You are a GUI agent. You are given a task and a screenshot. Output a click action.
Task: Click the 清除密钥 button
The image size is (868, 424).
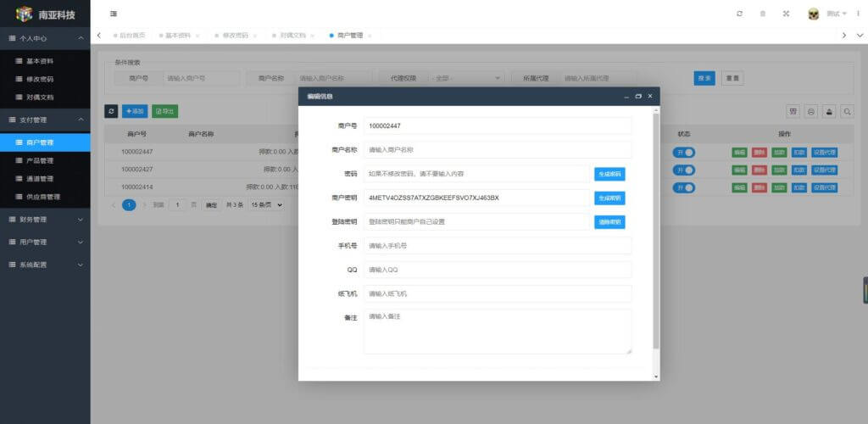[609, 222]
